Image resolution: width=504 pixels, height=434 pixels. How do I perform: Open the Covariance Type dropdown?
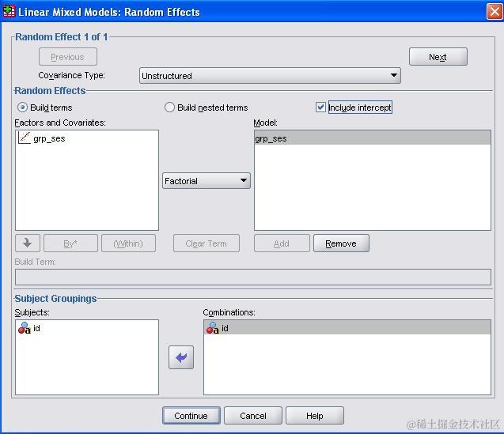270,76
